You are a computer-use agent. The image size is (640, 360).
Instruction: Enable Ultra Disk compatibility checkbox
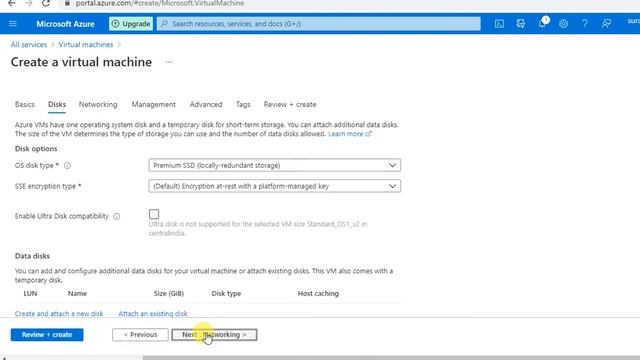point(154,214)
